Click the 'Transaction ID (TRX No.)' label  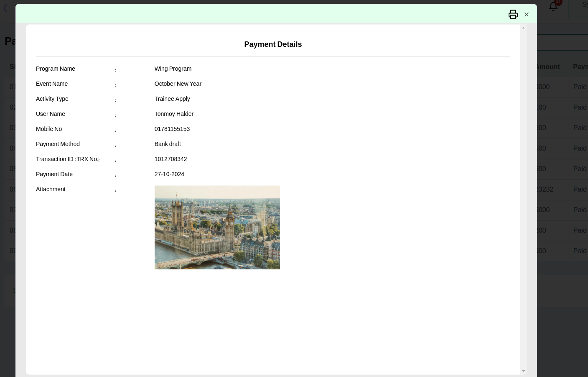pos(68,159)
